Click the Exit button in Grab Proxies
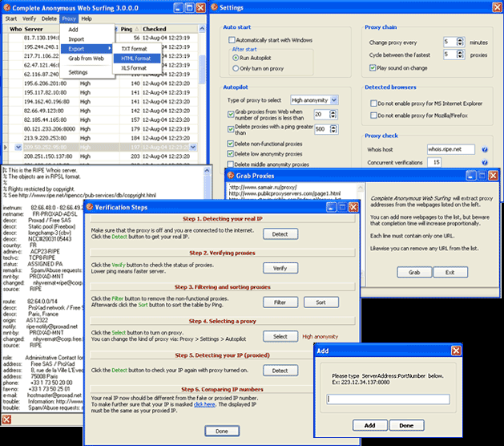 [450, 272]
